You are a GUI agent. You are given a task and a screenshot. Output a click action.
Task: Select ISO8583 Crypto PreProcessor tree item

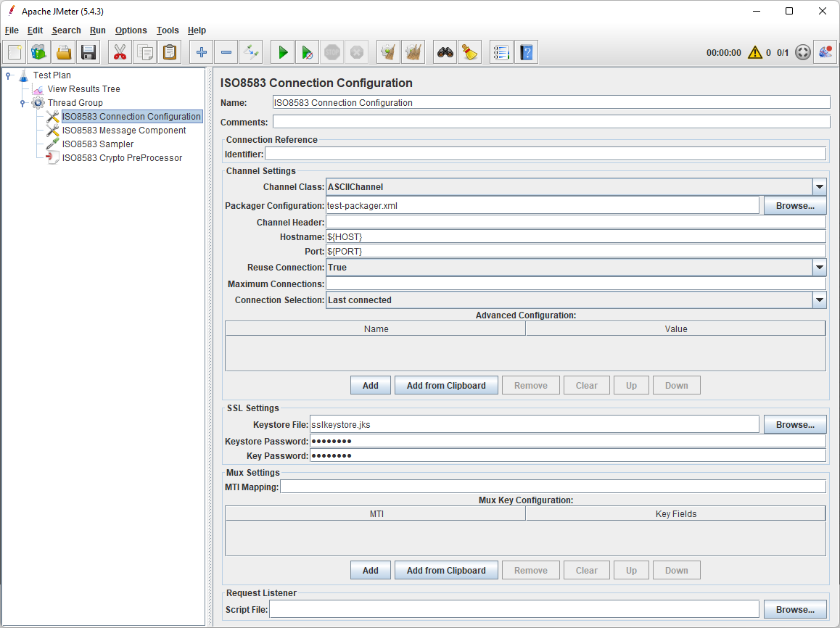tap(122, 158)
